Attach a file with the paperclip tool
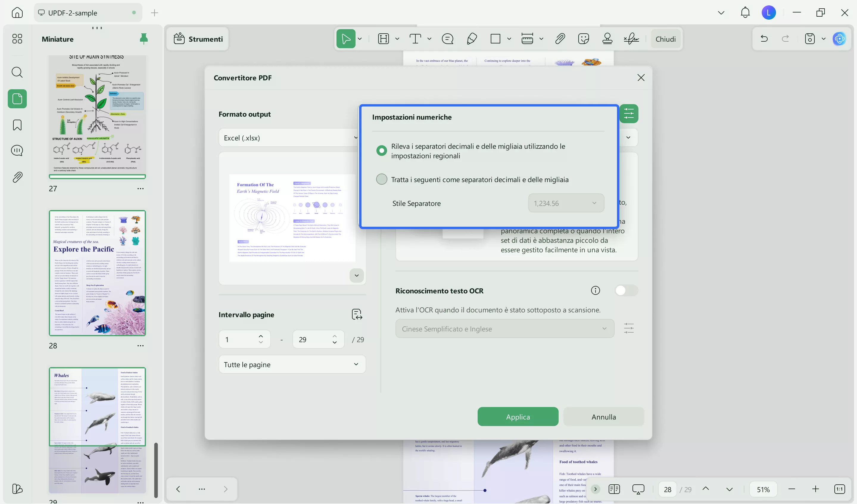857x504 pixels. [x=560, y=38]
